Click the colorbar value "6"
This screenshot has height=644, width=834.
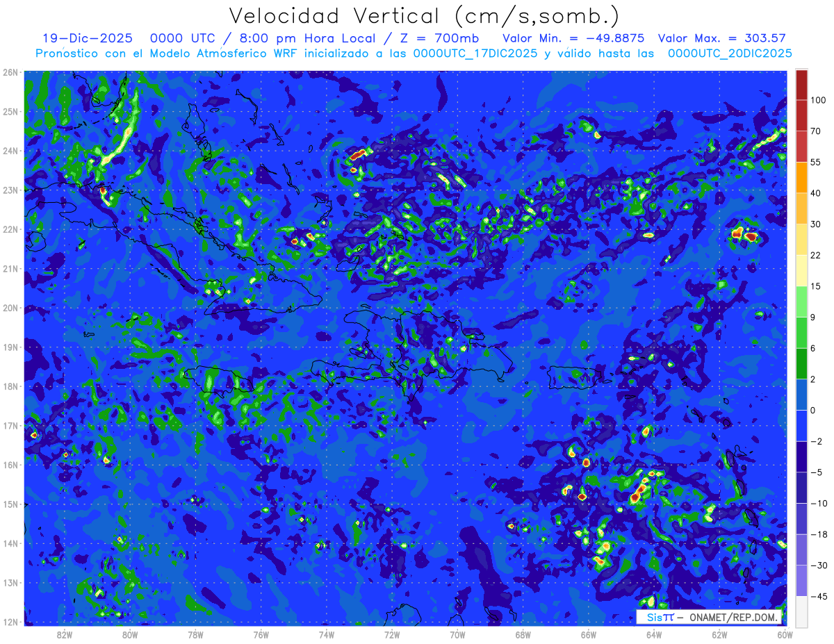pyautogui.click(x=812, y=348)
